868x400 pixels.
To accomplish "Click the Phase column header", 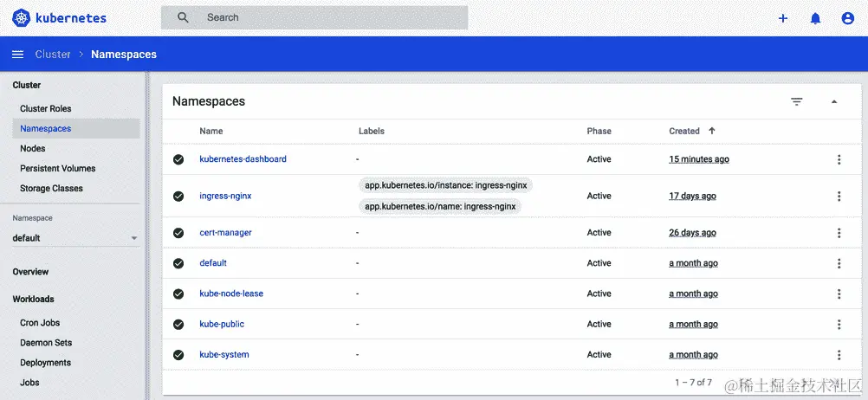I will [x=599, y=131].
